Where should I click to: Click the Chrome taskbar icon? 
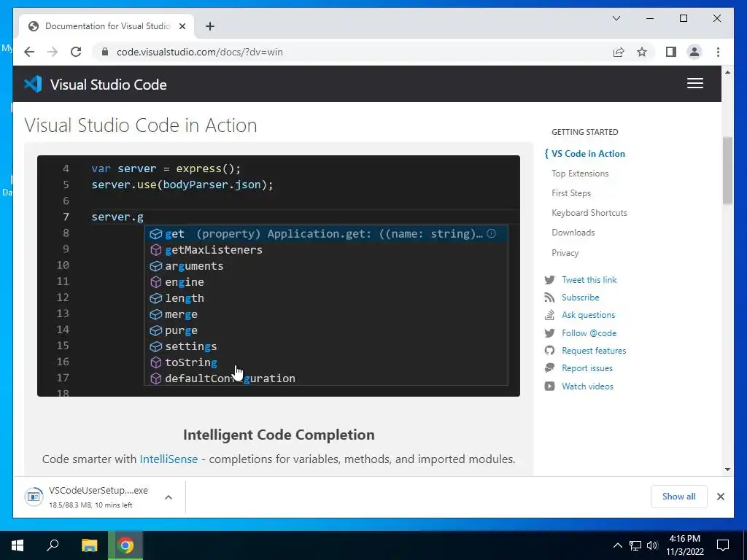tap(125, 545)
